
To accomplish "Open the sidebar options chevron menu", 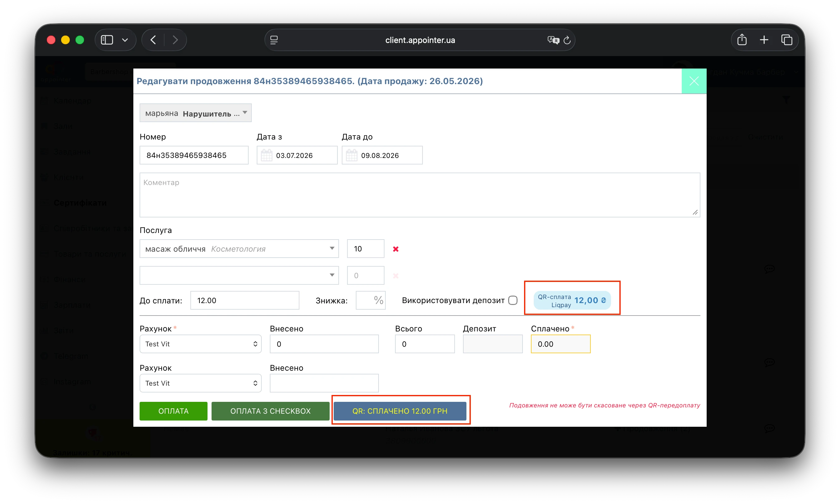I will tap(125, 40).
